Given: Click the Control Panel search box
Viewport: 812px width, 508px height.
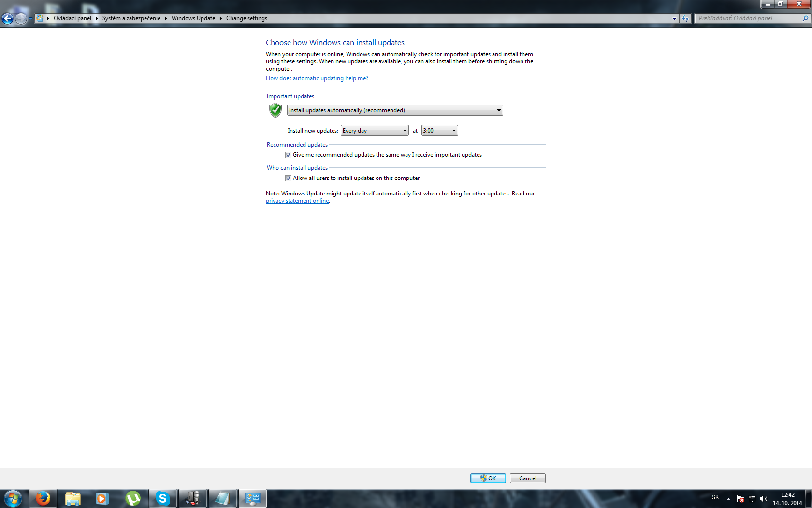Looking at the screenshot, I should pyautogui.click(x=748, y=18).
